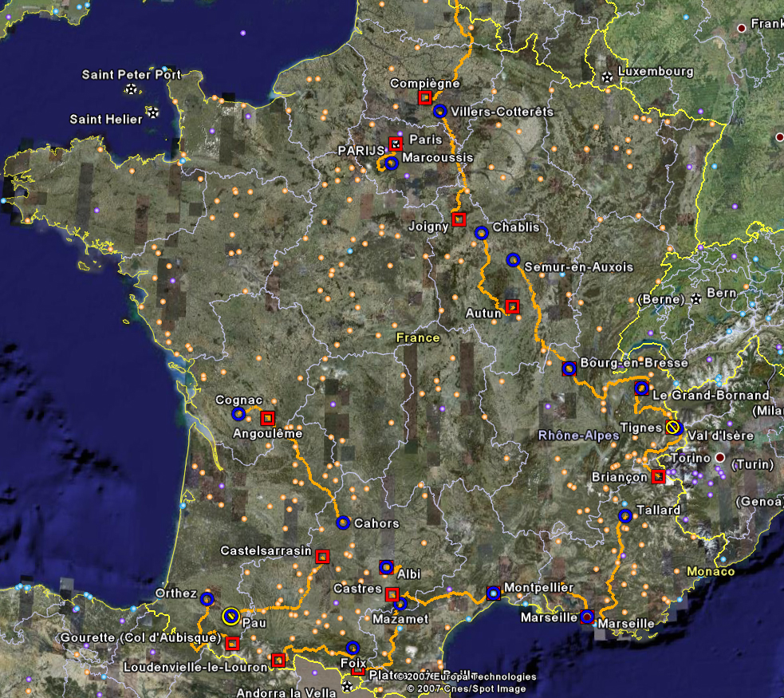Image resolution: width=784 pixels, height=698 pixels.
Task: Select the Rhône-Alpes region label
Action: [x=578, y=436]
